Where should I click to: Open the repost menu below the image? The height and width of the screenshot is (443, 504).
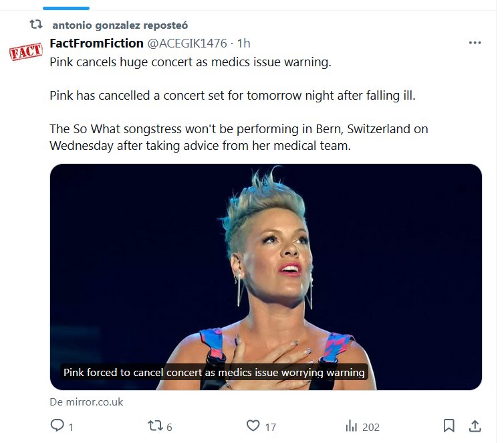[x=154, y=426]
